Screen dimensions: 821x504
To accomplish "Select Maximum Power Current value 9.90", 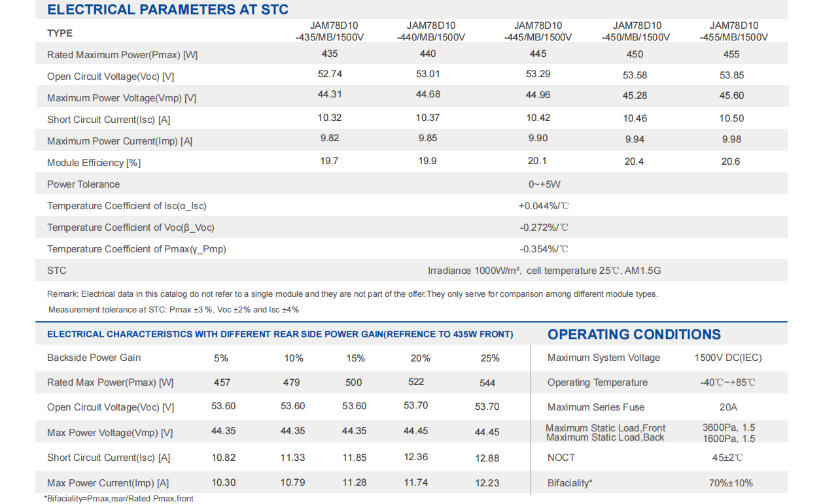I will tap(538, 138).
